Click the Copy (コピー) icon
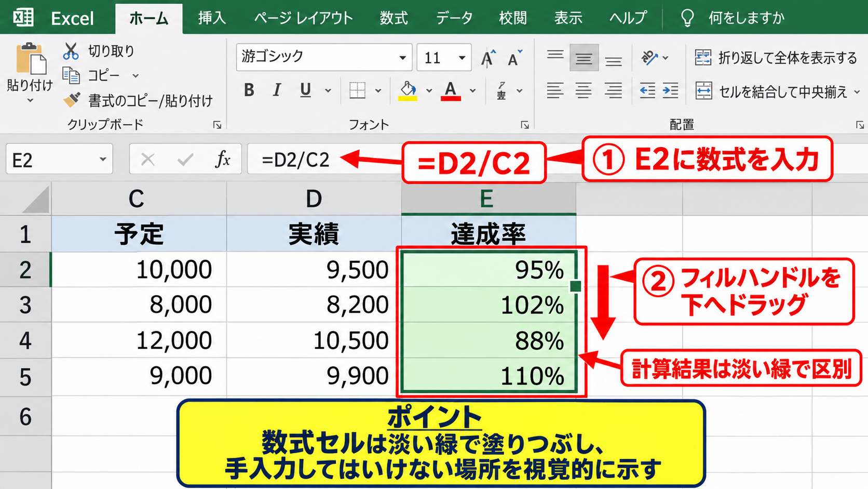This screenshot has width=868, height=489. (71, 75)
